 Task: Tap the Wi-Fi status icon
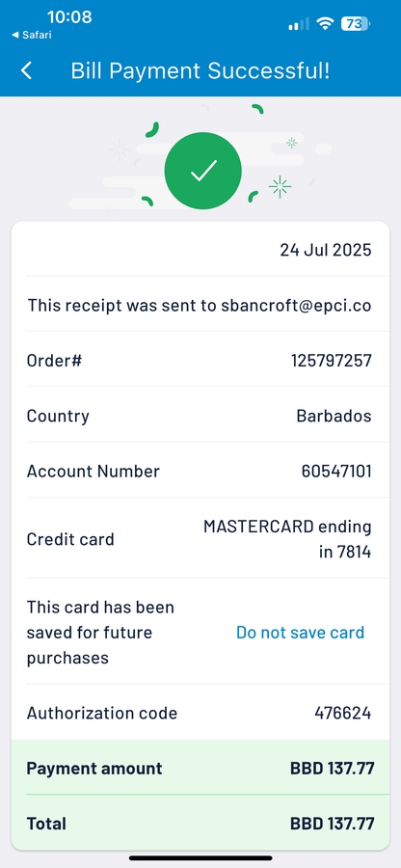coord(325,24)
